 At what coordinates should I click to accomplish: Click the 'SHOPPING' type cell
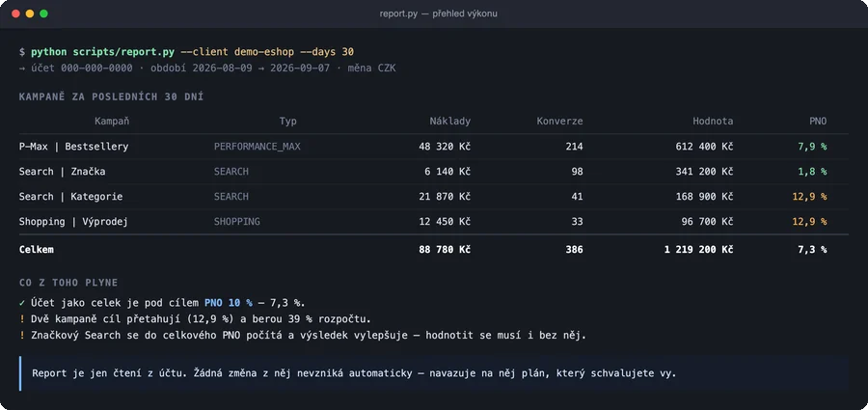[237, 221]
